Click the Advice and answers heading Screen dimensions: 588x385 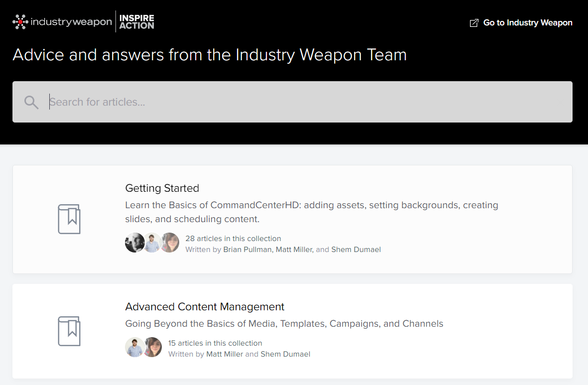tap(210, 55)
